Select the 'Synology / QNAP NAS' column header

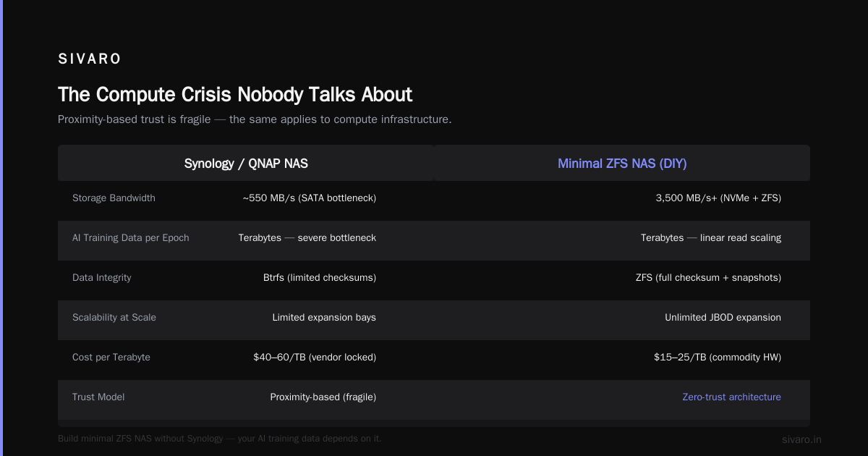(x=246, y=164)
